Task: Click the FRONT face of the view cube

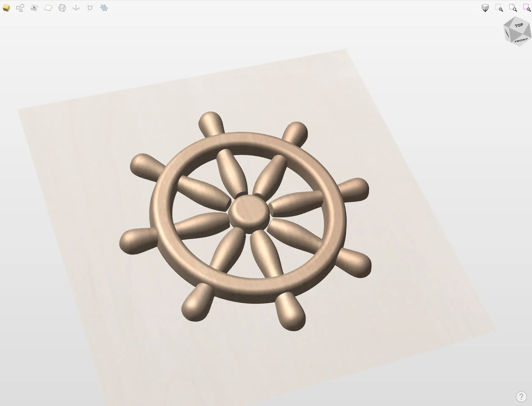Action: (521, 40)
